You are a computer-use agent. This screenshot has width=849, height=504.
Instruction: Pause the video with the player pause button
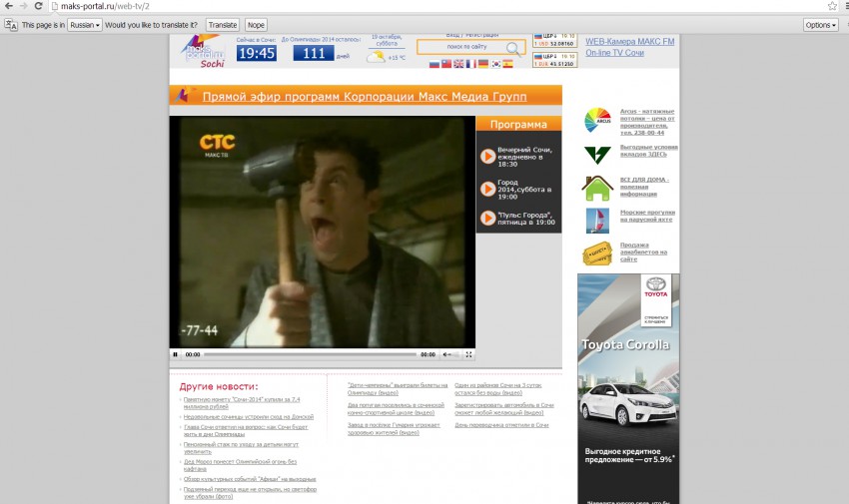[x=175, y=354]
